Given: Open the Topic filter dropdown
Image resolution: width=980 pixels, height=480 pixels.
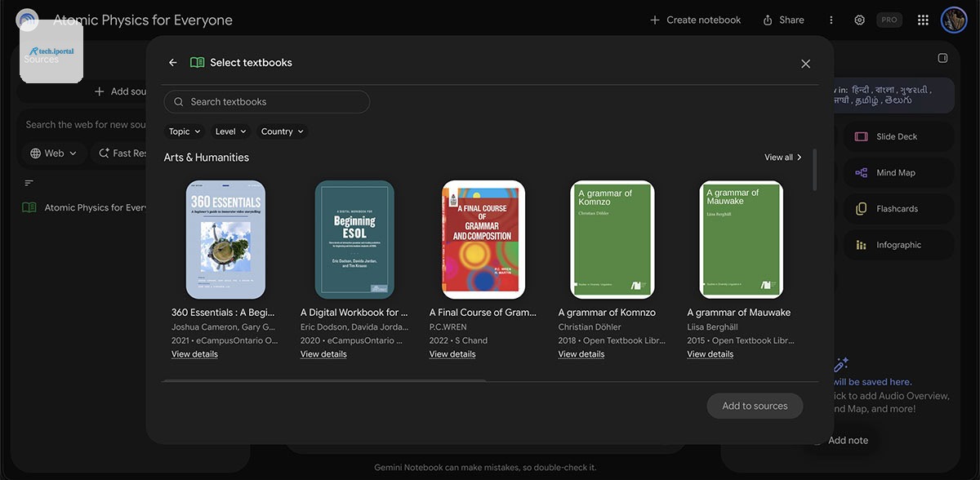Looking at the screenshot, I should (185, 131).
